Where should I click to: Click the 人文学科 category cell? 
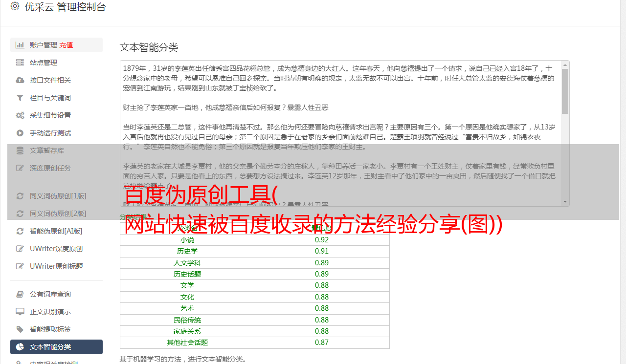click(187, 263)
